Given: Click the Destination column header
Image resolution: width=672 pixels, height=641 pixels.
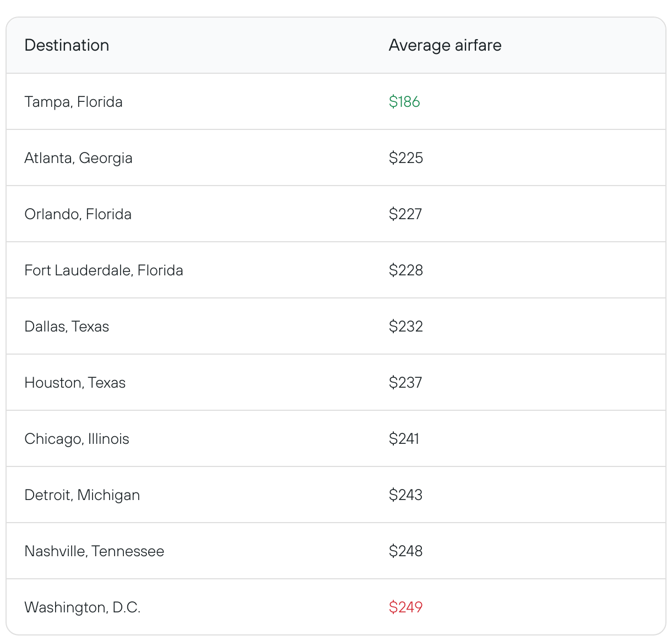Looking at the screenshot, I should coord(67,45).
